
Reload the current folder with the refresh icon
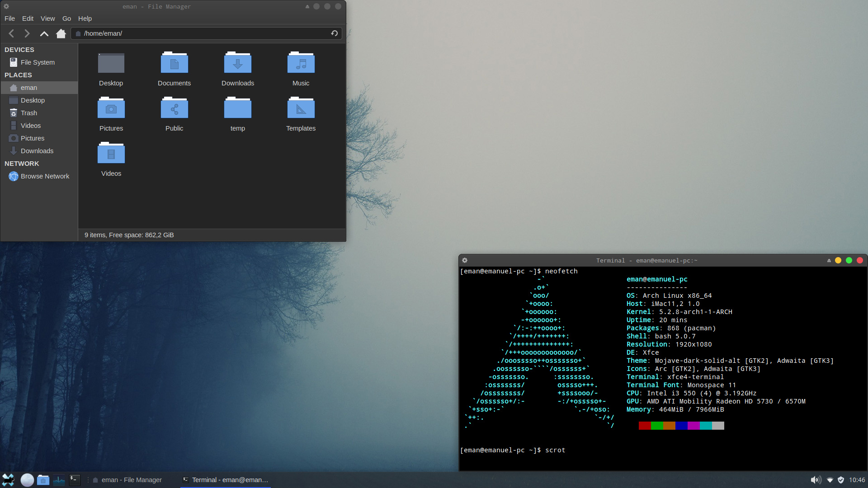tap(335, 33)
